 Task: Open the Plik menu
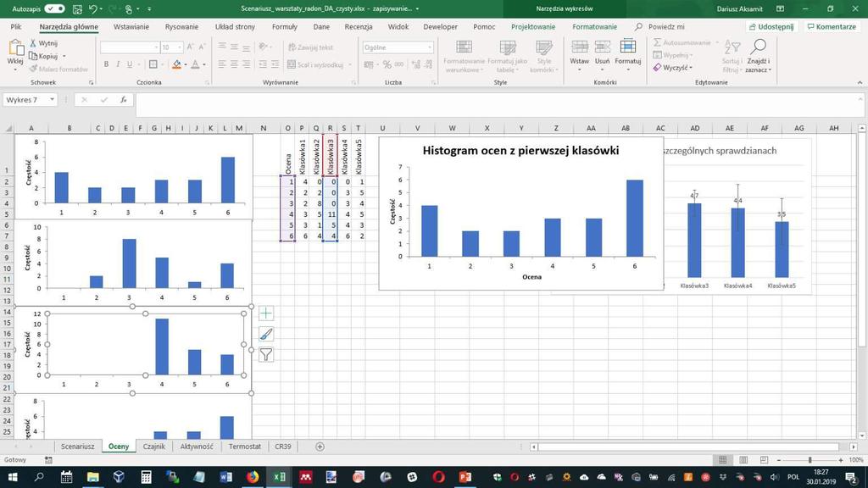16,26
